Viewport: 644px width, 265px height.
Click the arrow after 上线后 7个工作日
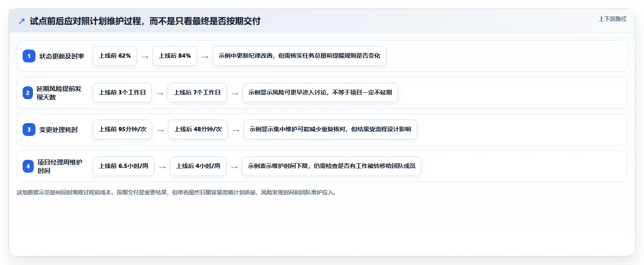(x=235, y=93)
